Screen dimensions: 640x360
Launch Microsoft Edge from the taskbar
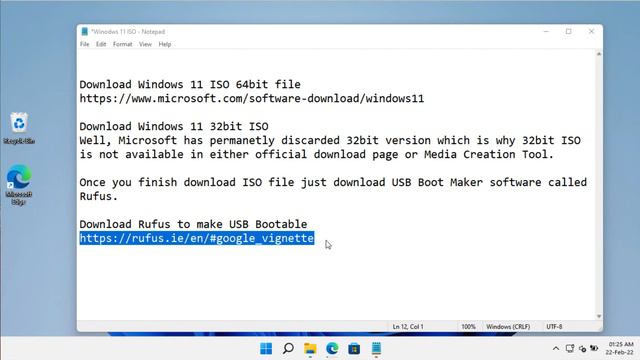coord(332,349)
